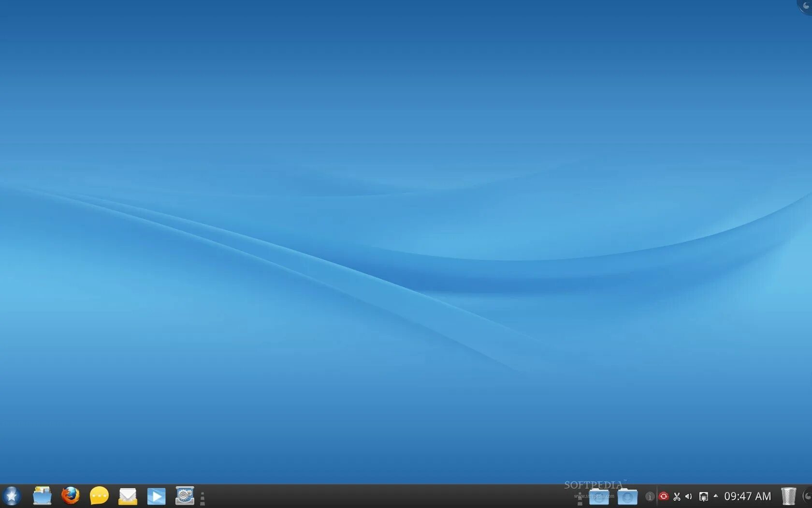This screenshot has height=508, width=812.
Task: Click the 09:47 AM clock
Action: (747, 496)
